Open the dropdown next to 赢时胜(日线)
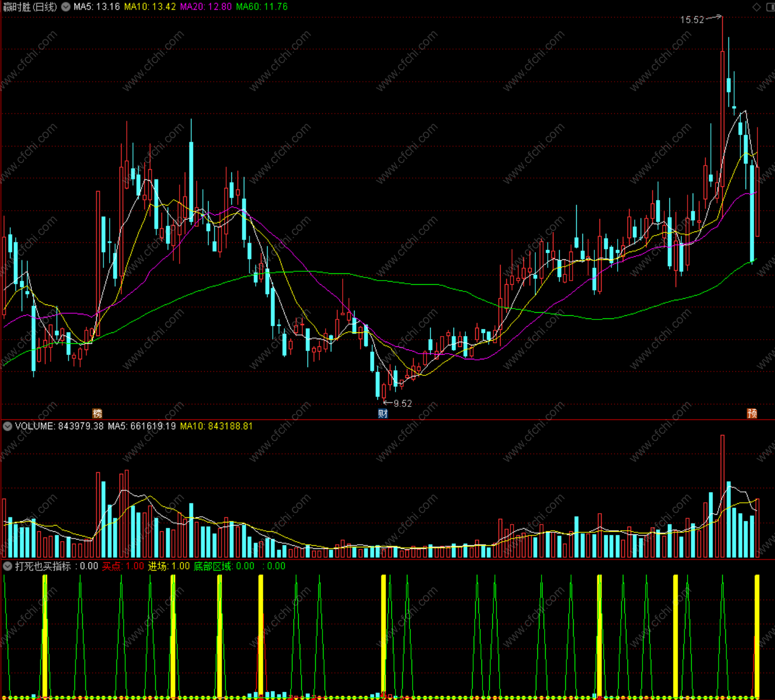The height and width of the screenshot is (700, 775). 66,7
